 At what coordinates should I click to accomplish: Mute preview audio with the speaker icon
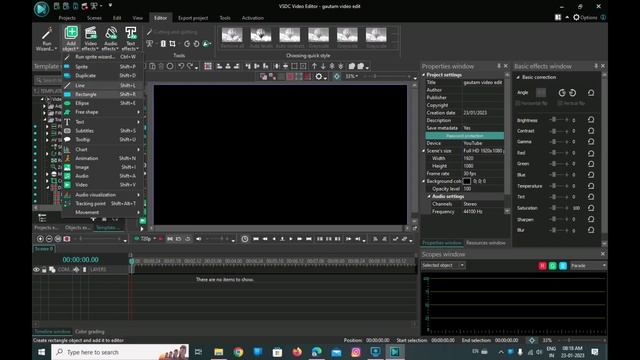tap(199, 239)
